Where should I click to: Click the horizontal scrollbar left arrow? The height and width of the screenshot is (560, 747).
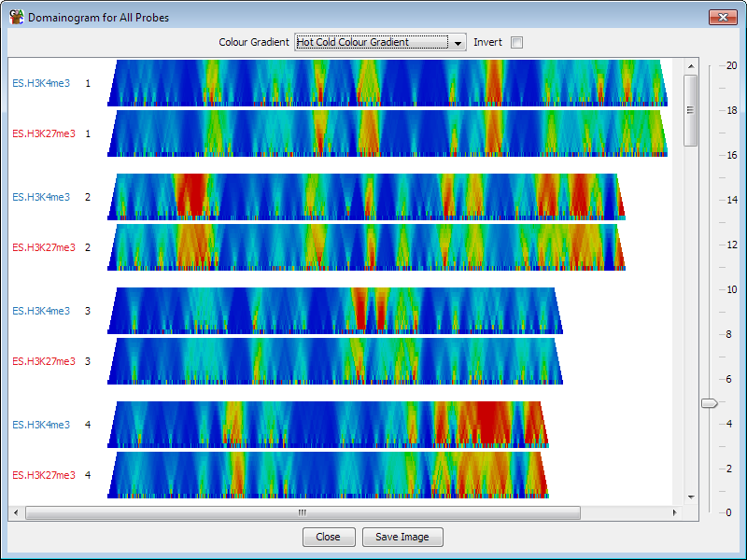tap(16, 512)
